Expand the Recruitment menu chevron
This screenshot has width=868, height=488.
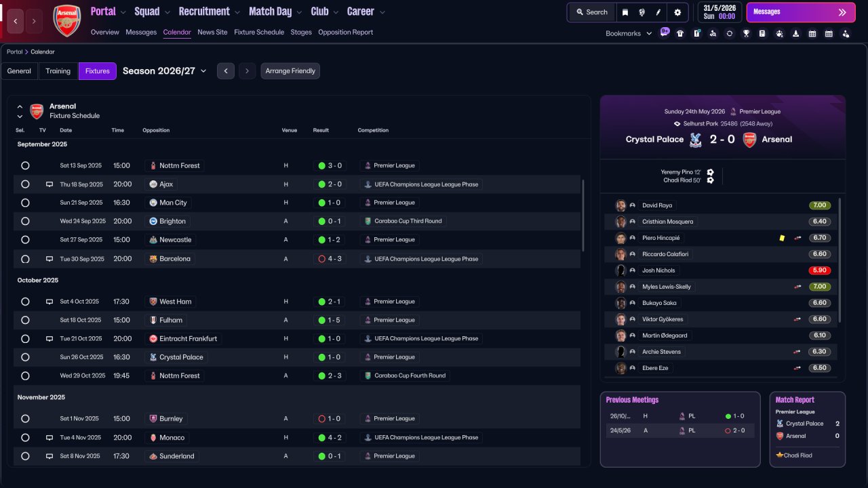click(x=237, y=12)
